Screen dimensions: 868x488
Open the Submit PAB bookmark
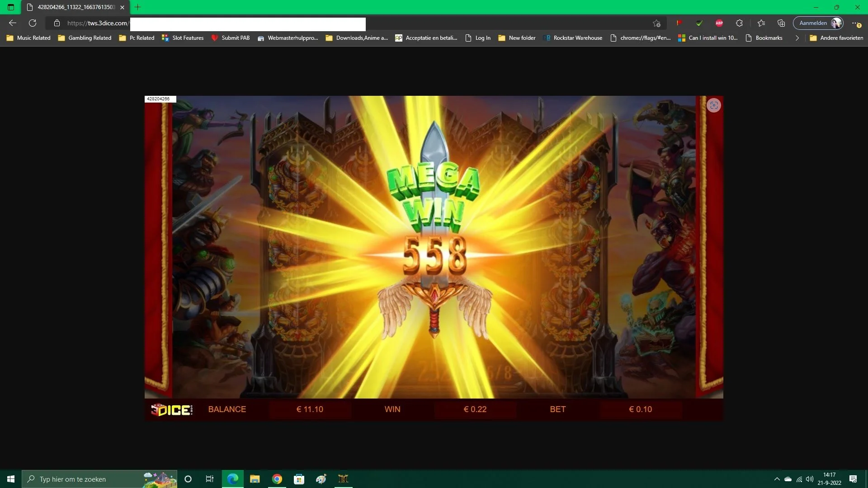pyautogui.click(x=231, y=38)
